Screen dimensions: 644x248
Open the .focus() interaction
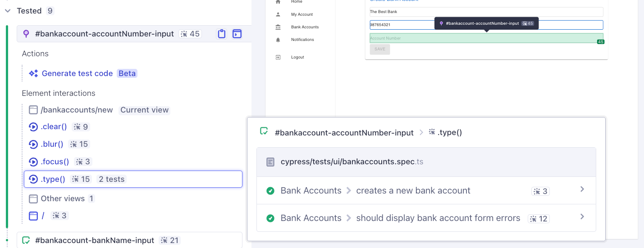coord(55,162)
